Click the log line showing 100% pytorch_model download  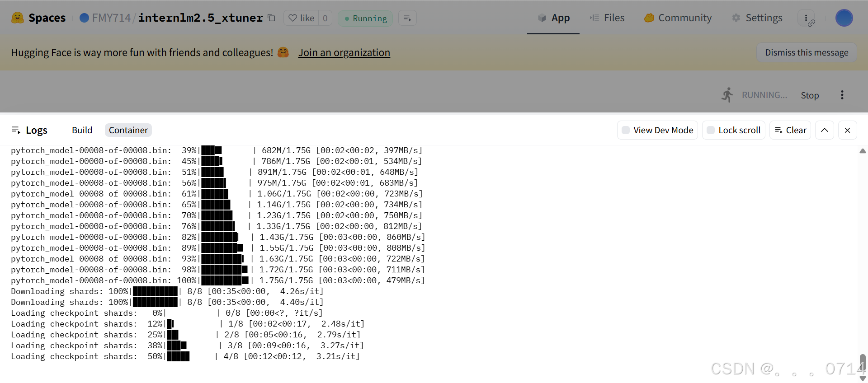[218, 280]
